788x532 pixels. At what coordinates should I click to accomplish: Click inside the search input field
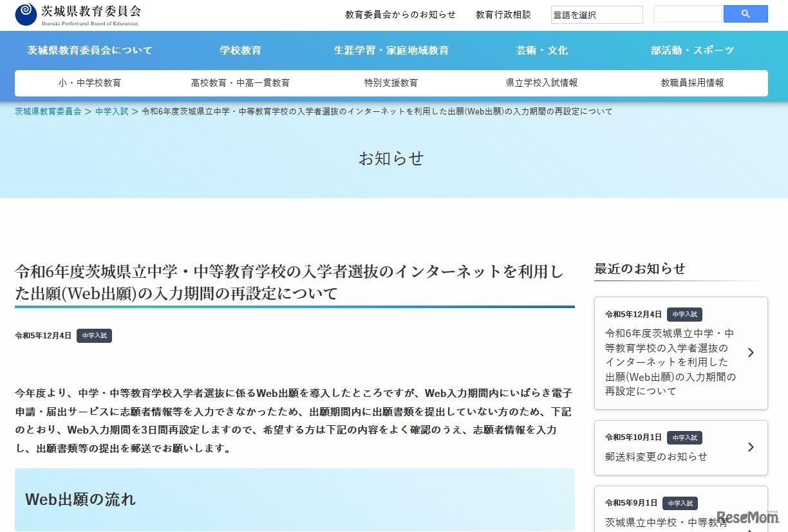(688, 14)
